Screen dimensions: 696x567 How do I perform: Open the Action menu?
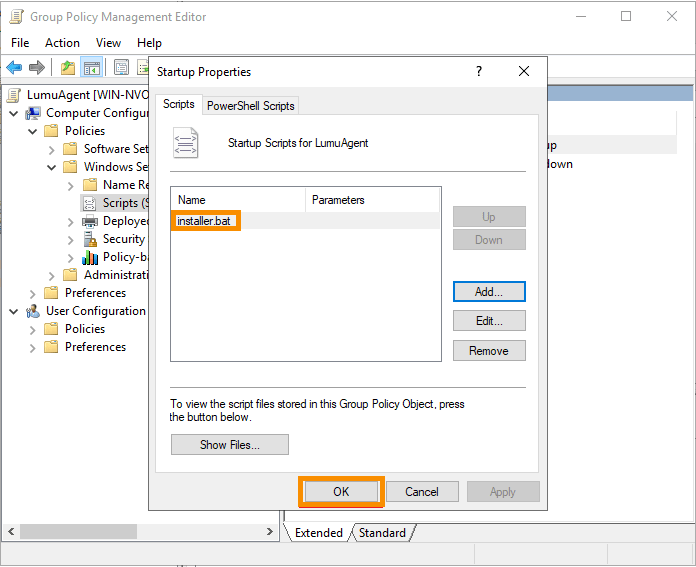point(62,43)
